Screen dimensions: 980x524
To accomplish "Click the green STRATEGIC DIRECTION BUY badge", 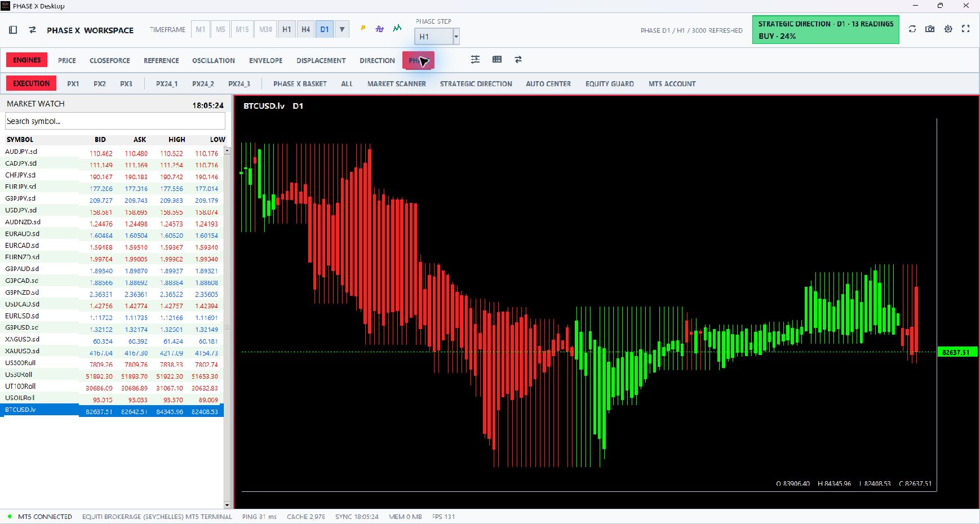I will pyautogui.click(x=826, y=30).
